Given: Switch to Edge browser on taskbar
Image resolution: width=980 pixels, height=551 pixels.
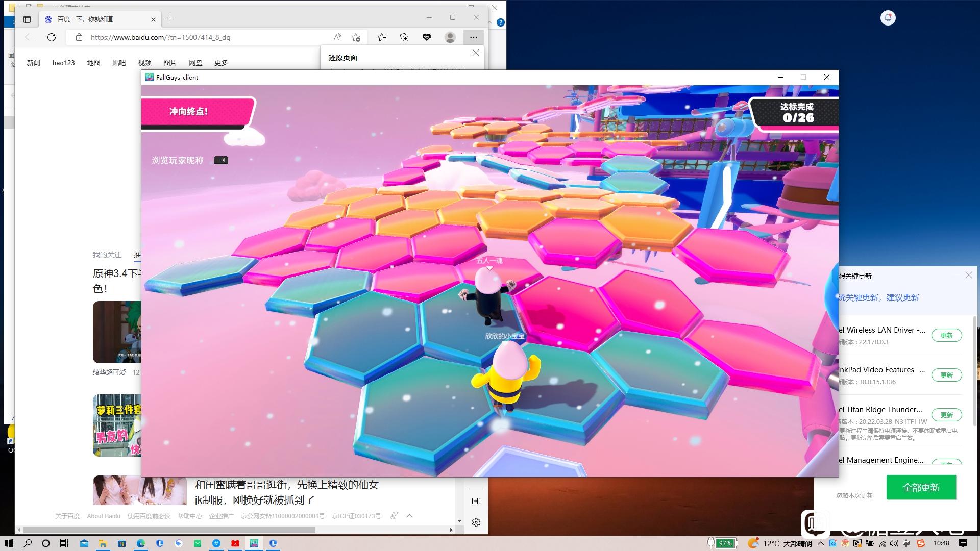Looking at the screenshot, I should [140, 543].
